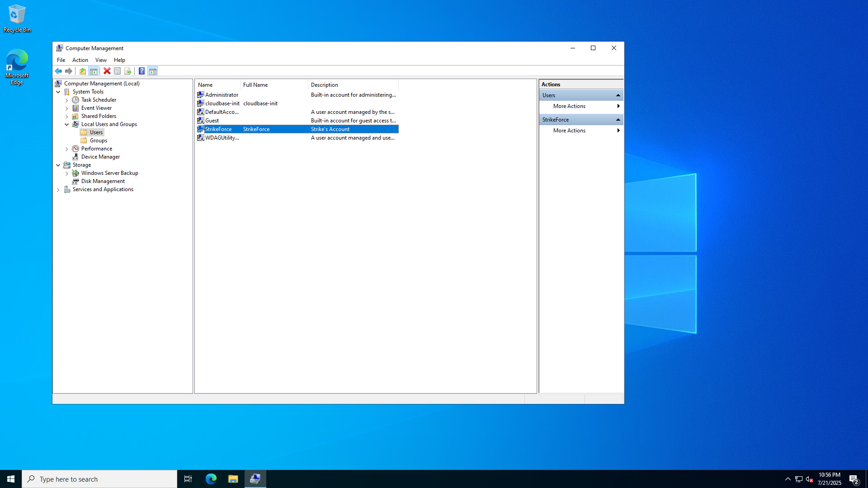Open File Explorer from the taskbar
The width and height of the screenshot is (868, 488).
[x=233, y=479]
